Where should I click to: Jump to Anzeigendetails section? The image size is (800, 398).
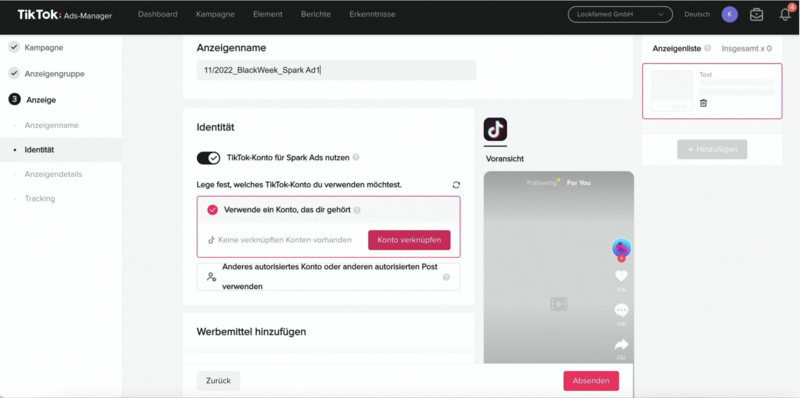click(53, 174)
